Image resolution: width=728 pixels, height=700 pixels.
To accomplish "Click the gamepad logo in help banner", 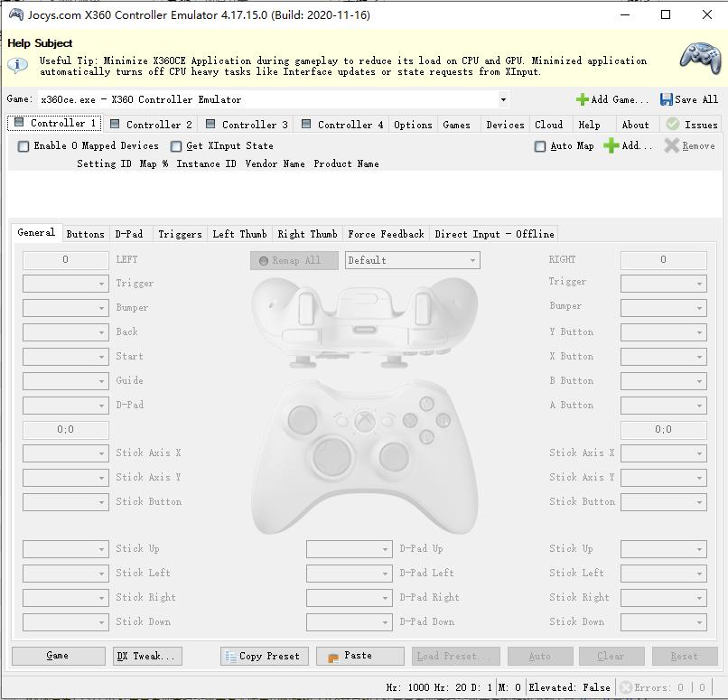I will point(700,58).
